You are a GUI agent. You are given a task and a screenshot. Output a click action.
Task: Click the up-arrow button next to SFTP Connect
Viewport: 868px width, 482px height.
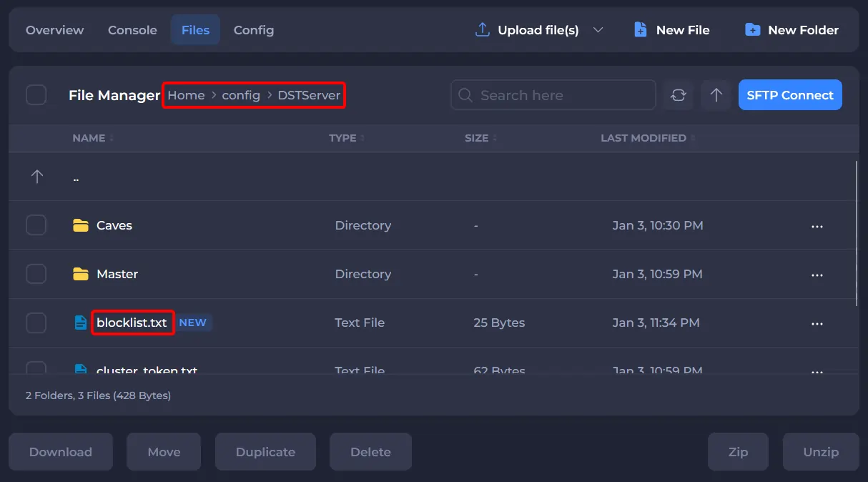pyautogui.click(x=716, y=95)
